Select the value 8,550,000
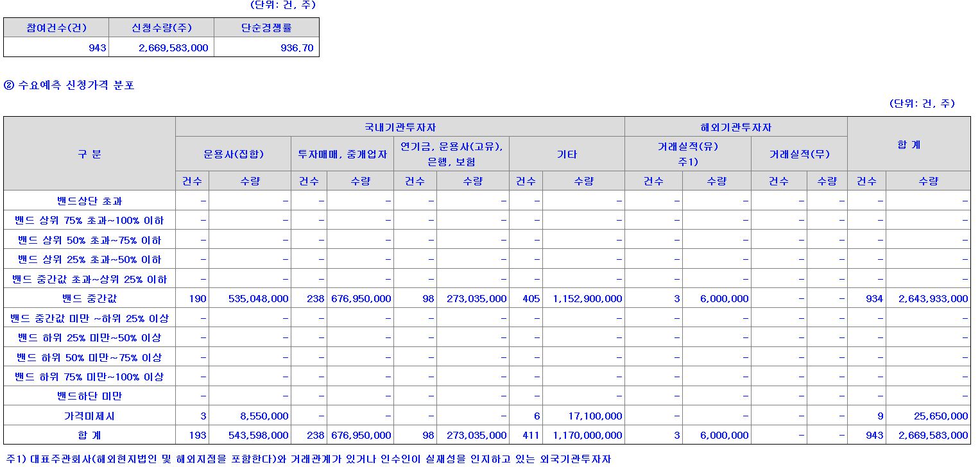 coord(263,416)
